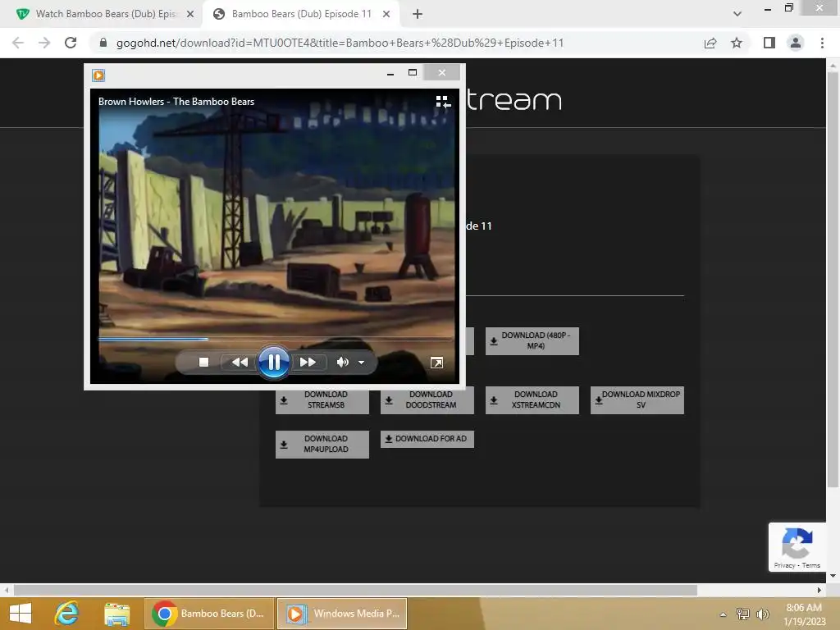Launch Internet Explorer from taskbar
The width and height of the screenshot is (840, 630).
click(66, 614)
